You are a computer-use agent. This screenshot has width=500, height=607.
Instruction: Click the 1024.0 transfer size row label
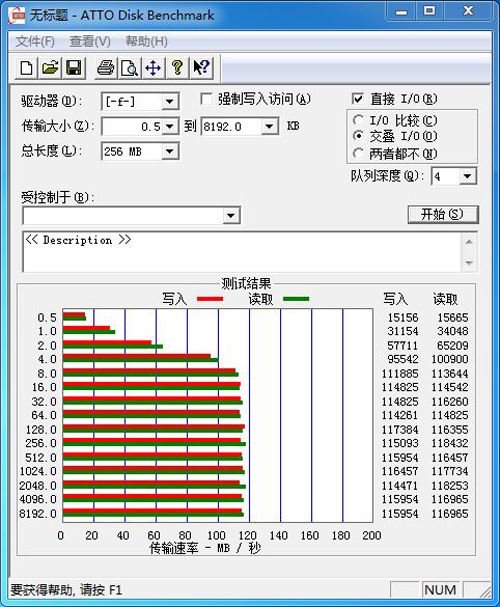pyautogui.click(x=38, y=472)
